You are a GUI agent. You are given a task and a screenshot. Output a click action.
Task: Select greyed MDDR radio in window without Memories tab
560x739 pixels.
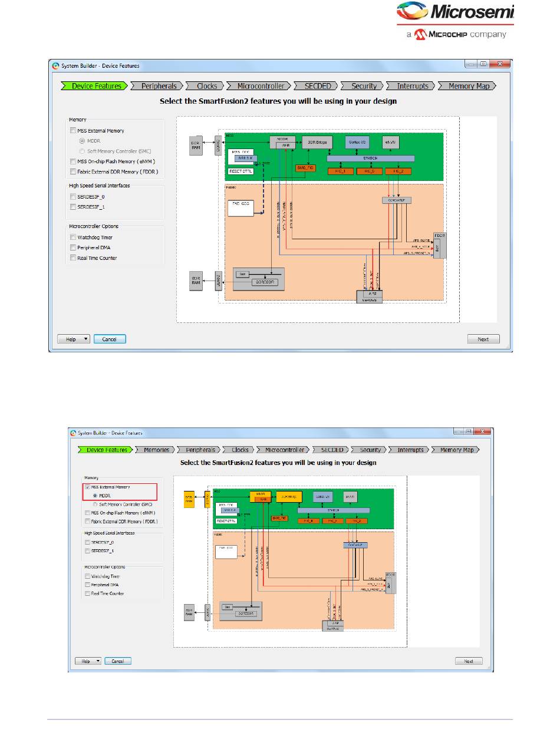point(82,141)
